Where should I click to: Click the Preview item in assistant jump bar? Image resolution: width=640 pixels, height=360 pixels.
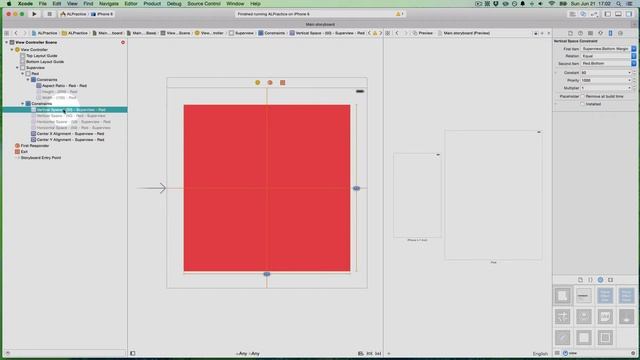coord(422,33)
